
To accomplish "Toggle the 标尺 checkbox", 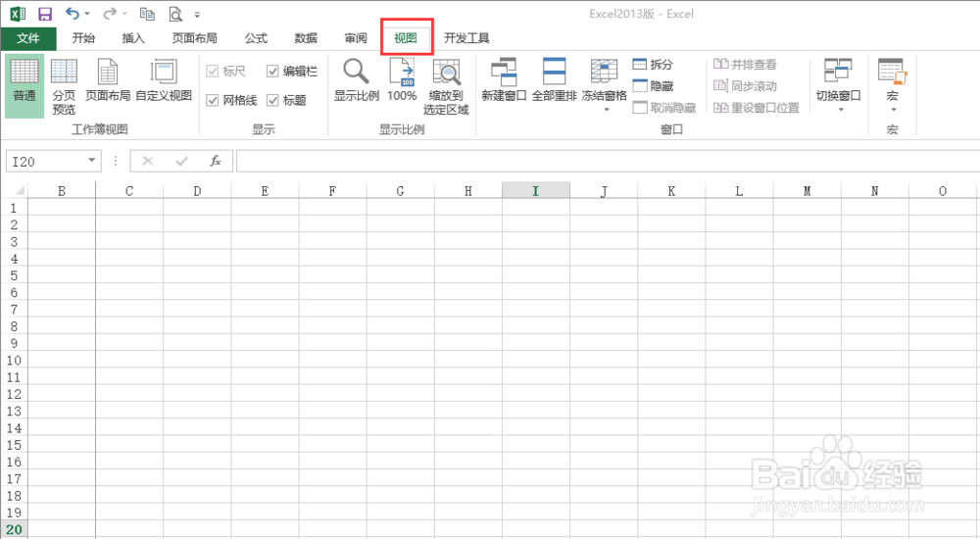I will coord(226,72).
